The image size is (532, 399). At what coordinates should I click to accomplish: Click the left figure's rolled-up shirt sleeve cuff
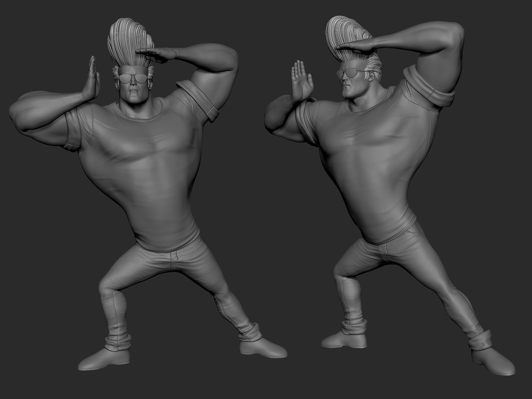198,101
